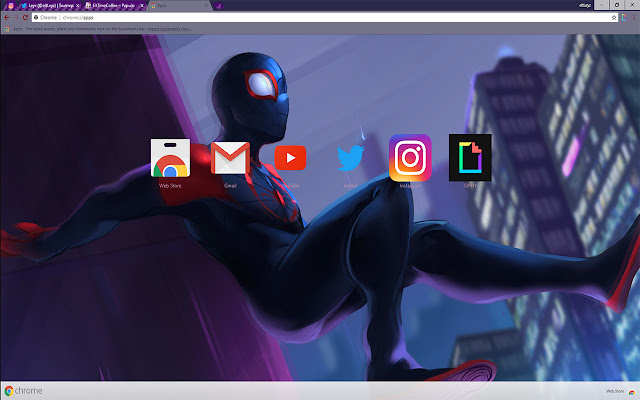This screenshot has height=400, width=640.
Task: Launch the GIPHY app
Action: (470, 158)
